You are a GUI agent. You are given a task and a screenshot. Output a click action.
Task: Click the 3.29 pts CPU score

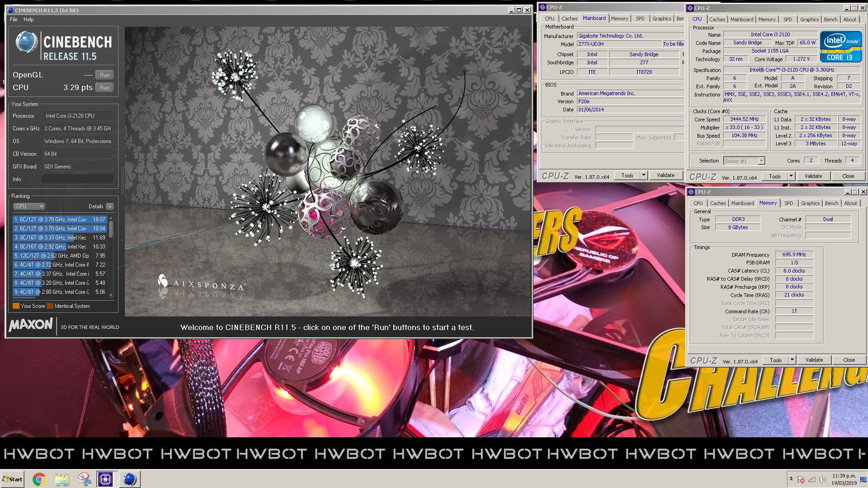point(77,88)
